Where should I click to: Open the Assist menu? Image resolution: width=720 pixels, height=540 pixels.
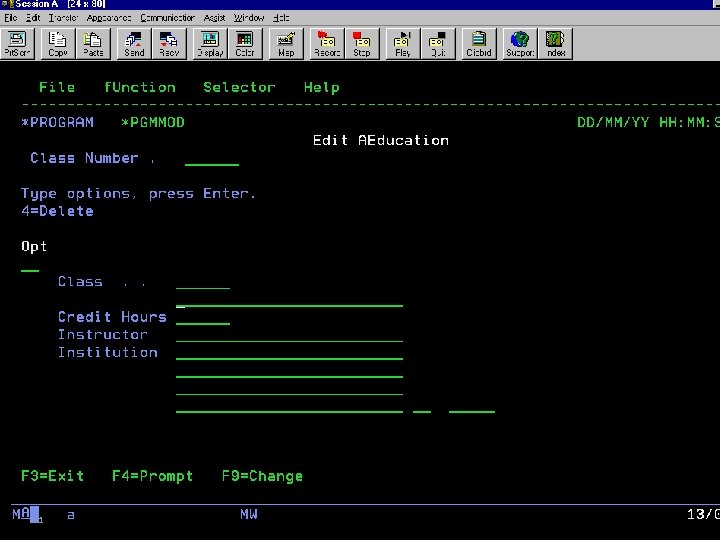[214, 18]
